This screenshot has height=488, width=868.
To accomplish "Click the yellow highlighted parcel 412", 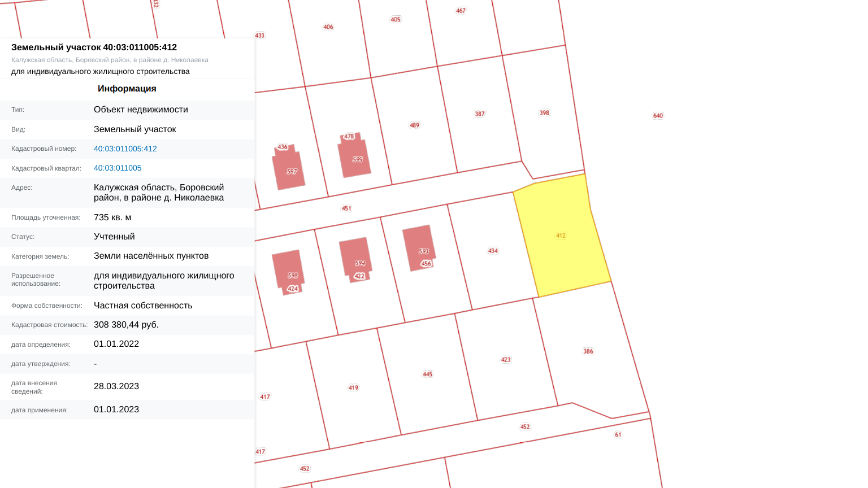I will pos(561,236).
